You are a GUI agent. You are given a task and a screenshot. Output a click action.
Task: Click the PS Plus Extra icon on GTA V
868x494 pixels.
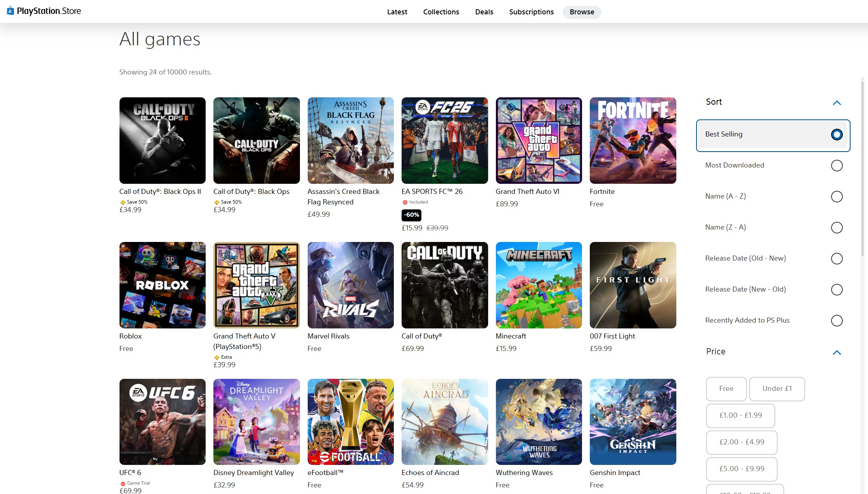click(217, 357)
